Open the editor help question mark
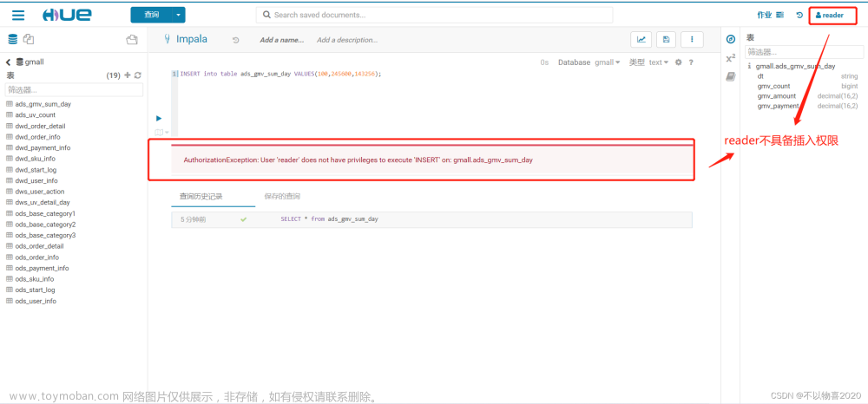Screen dimensions: 868x404 click(x=691, y=62)
